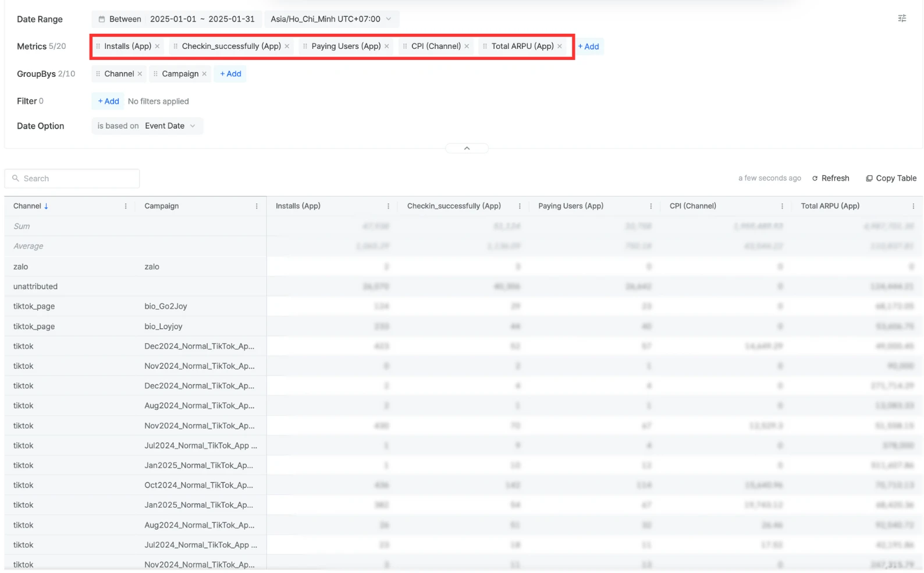This screenshot has height=573, width=924.
Task: Open the Installs (App) column options menu
Action: 388,206
